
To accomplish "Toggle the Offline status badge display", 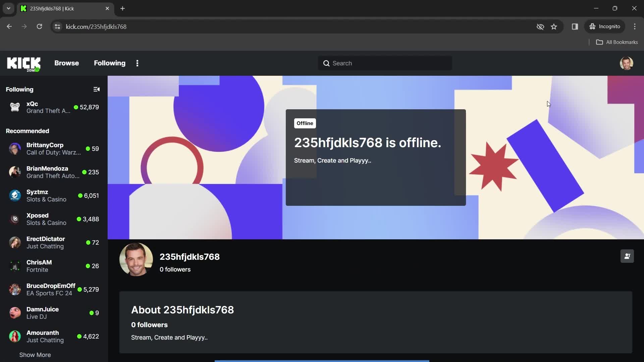I will tap(304, 123).
